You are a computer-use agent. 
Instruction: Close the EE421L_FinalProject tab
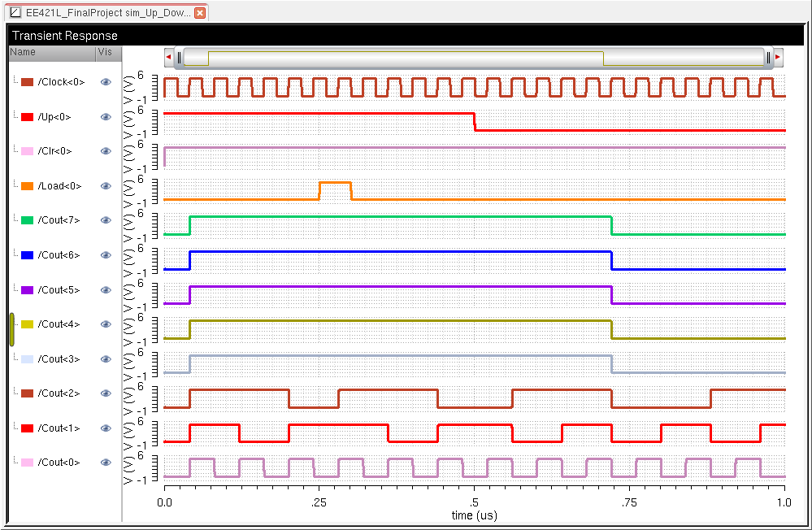pyautogui.click(x=200, y=13)
